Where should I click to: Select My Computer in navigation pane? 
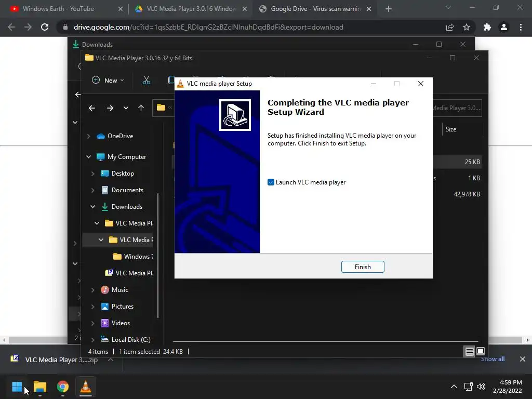[x=127, y=157]
